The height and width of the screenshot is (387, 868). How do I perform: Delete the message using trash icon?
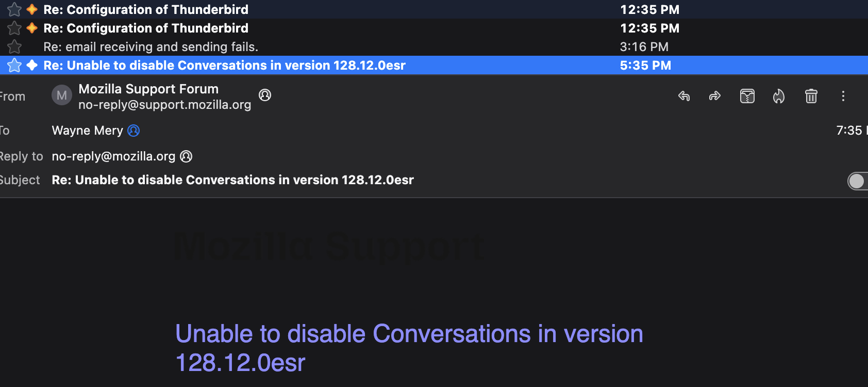(811, 96)
